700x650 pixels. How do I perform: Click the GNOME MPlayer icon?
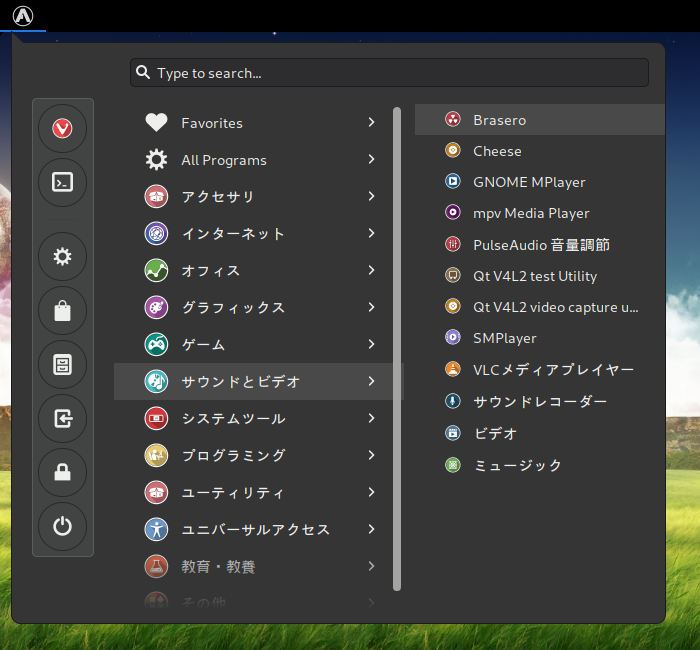pyautogui.click(x=453, y=181)
